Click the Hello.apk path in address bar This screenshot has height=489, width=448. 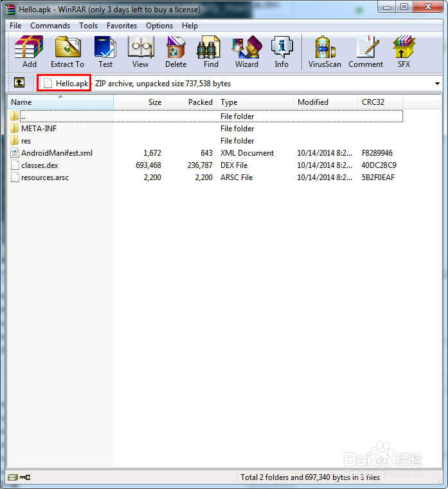[x=72, y=84]
